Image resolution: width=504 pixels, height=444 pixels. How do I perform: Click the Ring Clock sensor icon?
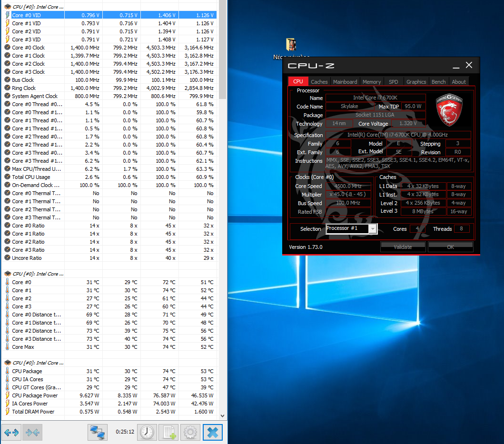(8, 88)
